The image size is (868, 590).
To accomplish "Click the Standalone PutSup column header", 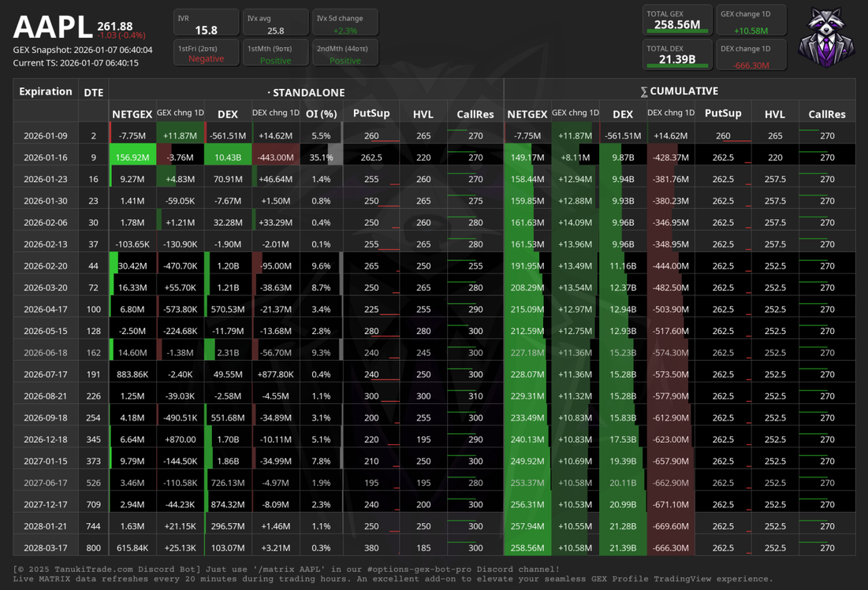I will pyautogui.click(x=371, y=113).
